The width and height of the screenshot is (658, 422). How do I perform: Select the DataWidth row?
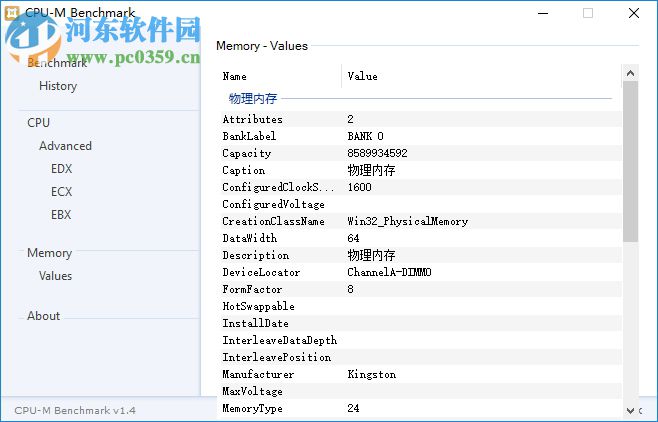(421, 238)
